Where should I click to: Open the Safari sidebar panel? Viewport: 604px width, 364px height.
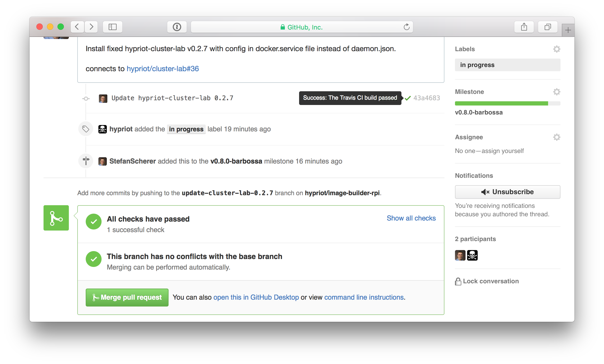pyautogui.click(x=112, y=27)
